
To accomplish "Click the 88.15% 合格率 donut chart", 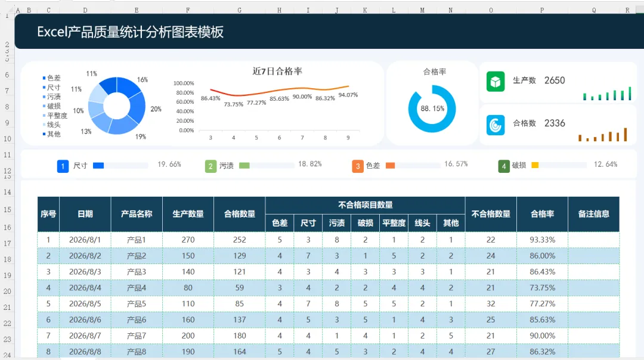I will 432,109.
